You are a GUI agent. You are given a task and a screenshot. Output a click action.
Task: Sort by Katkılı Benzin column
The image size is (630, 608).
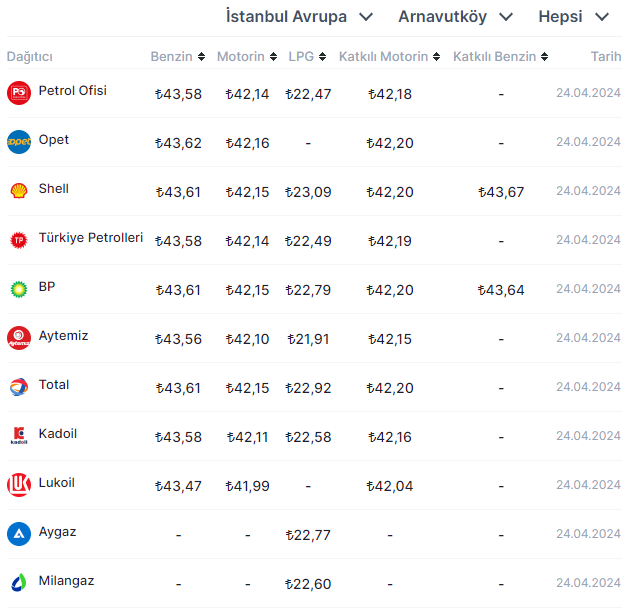(500, 57)
